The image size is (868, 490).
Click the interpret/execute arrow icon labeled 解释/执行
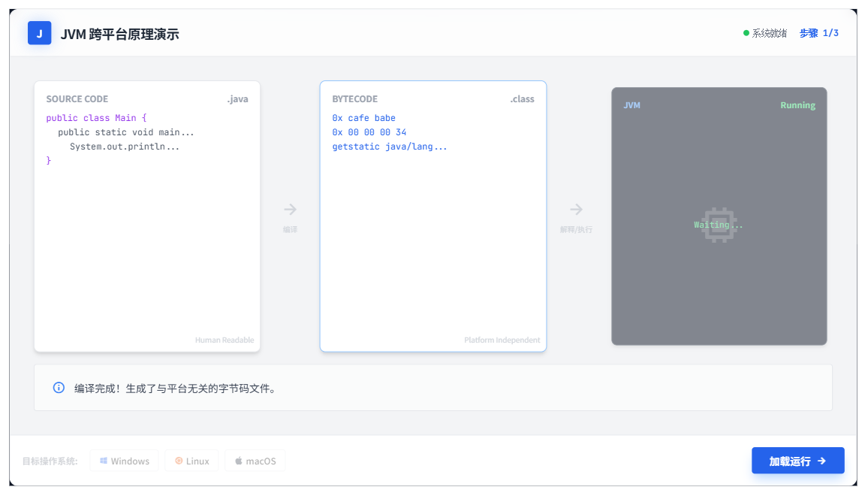tap(576, 210)
